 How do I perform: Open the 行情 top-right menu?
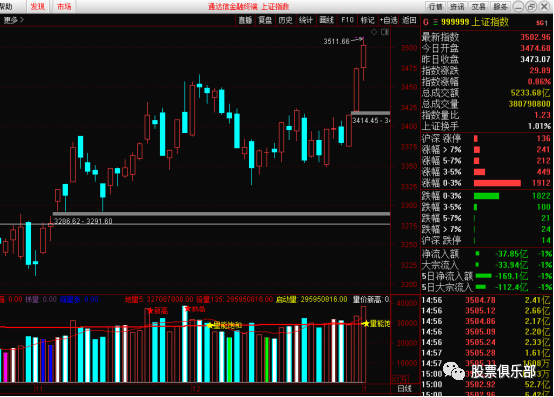(x=435, y=6)
